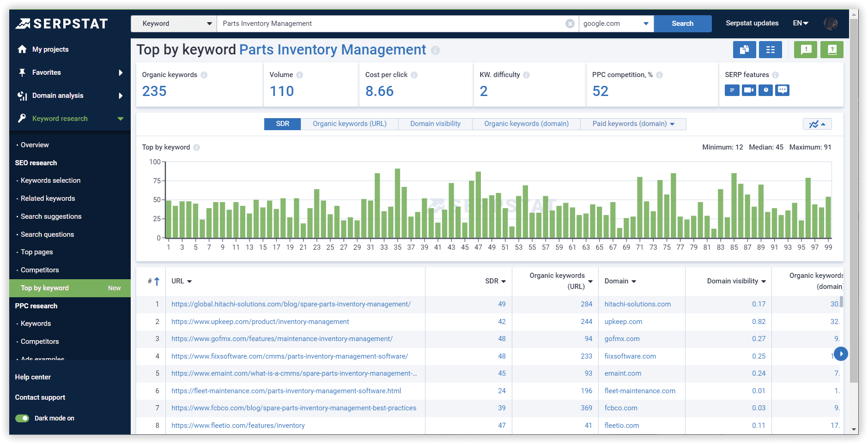Open the google.com database dropdown

point(616,24)
